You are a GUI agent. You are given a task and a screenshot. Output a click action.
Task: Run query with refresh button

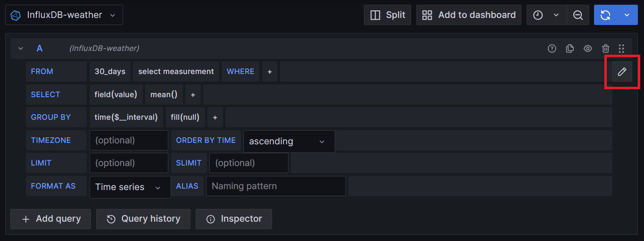(x=605, y=15)
